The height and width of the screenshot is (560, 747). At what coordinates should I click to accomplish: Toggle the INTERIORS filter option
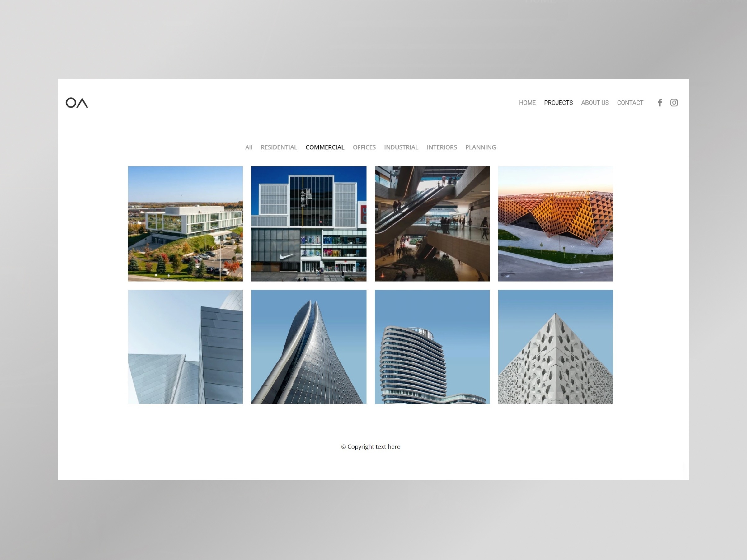click(x=442, y=147)
